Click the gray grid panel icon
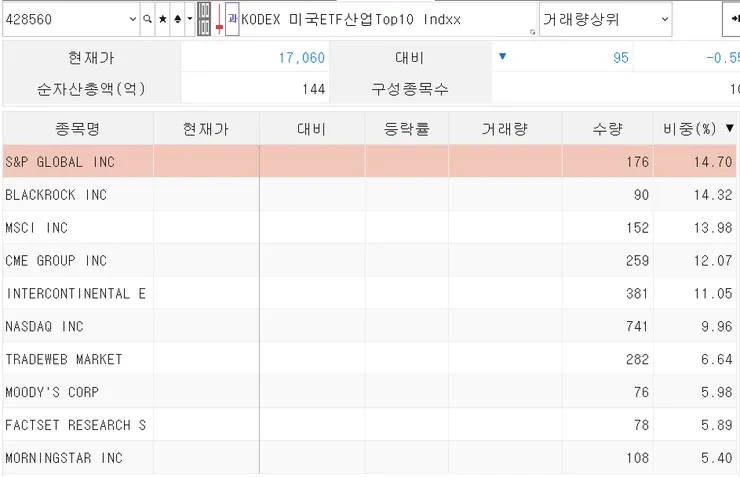 pos(204,19)
